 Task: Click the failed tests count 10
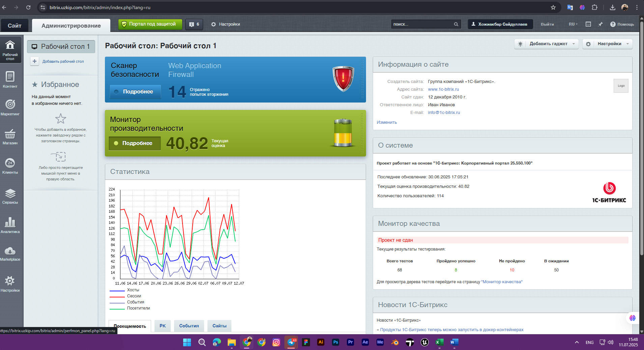(x=512, y=270)
